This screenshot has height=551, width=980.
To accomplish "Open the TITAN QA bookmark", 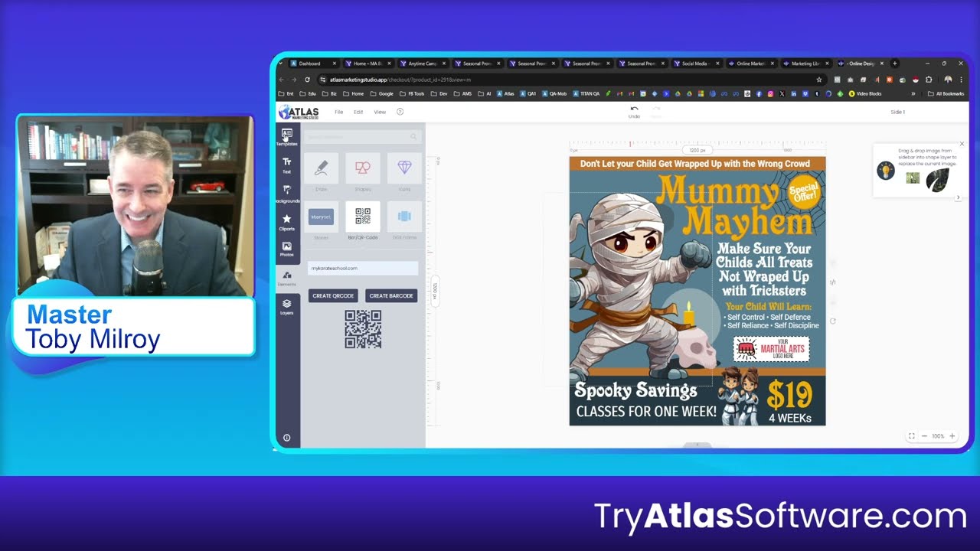I will 586,94.
